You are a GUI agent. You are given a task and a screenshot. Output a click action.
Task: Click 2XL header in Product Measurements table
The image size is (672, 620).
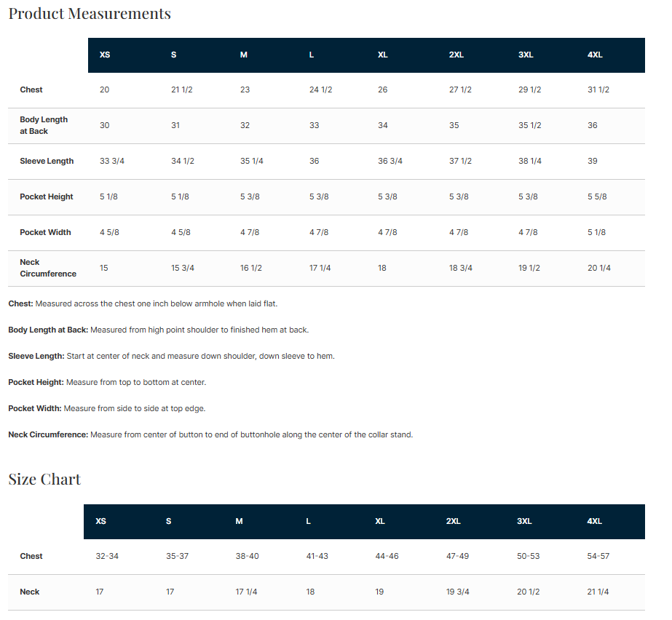[456, 55]
